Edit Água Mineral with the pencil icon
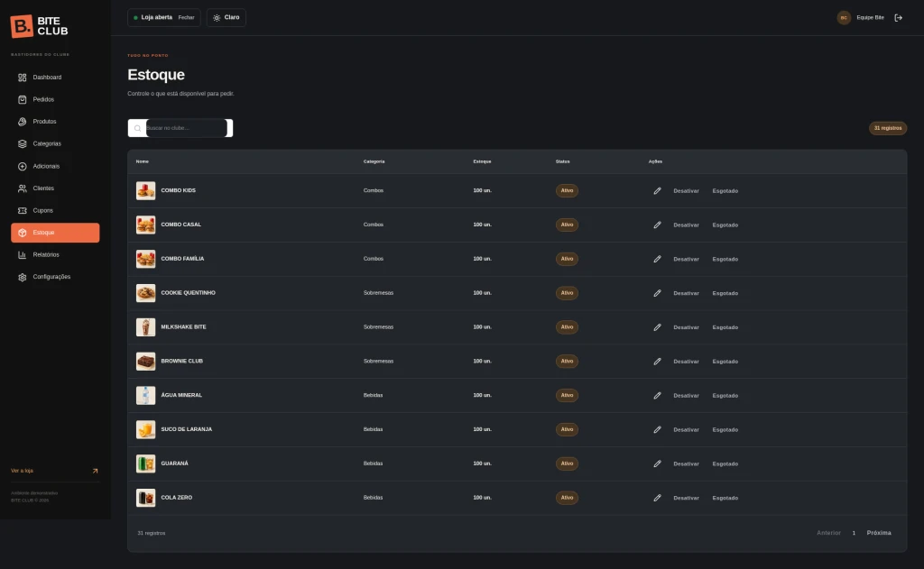Viewport: 924px width, 569px height. tap(657, 396)
